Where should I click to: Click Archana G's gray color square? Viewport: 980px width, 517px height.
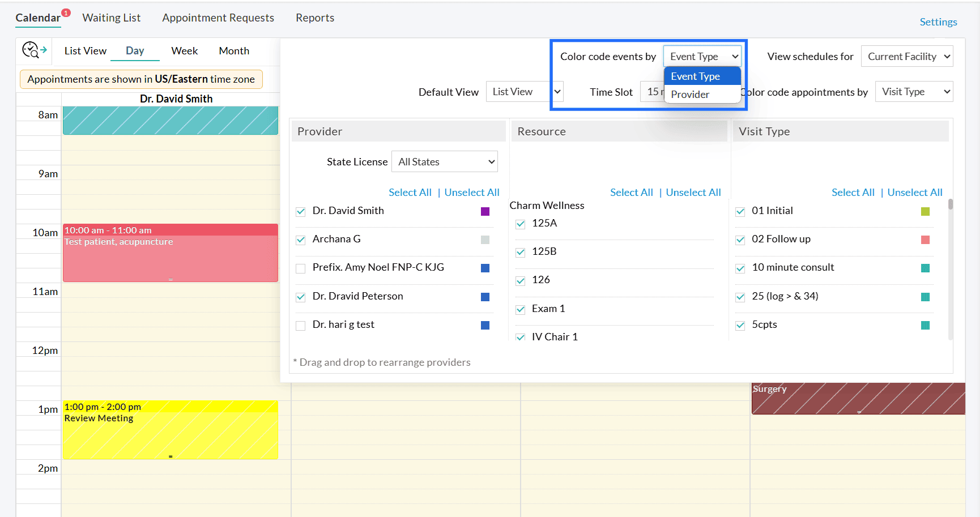485,240
